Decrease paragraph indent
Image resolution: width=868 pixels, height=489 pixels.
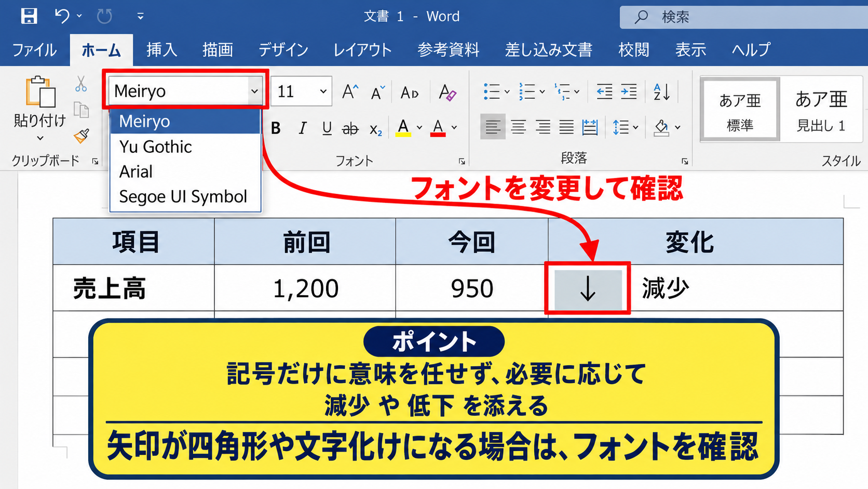click(x=604, y=92)
